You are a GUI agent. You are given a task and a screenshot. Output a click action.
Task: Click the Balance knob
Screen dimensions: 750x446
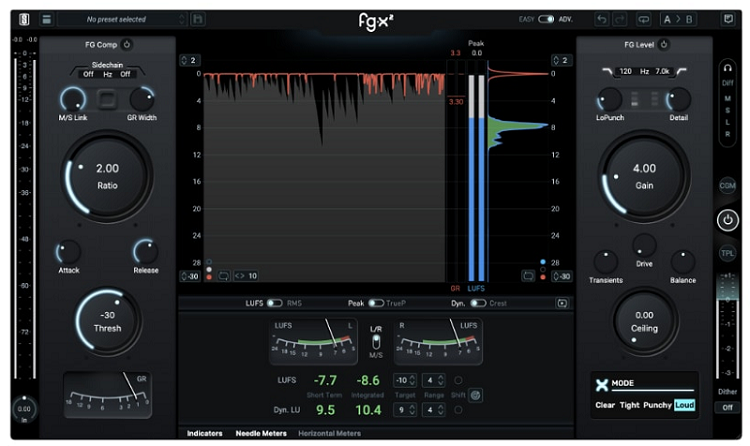tap(683, 262)
